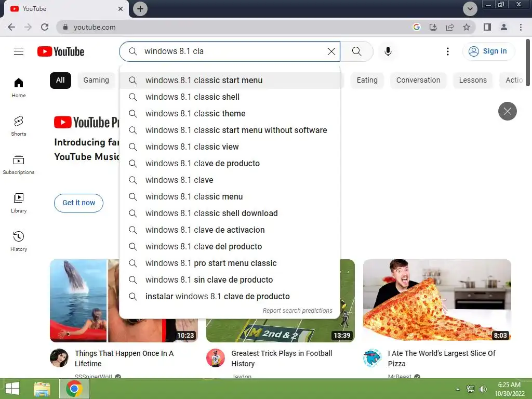
Task: Open a new browser tab
Action: point(140,9)
